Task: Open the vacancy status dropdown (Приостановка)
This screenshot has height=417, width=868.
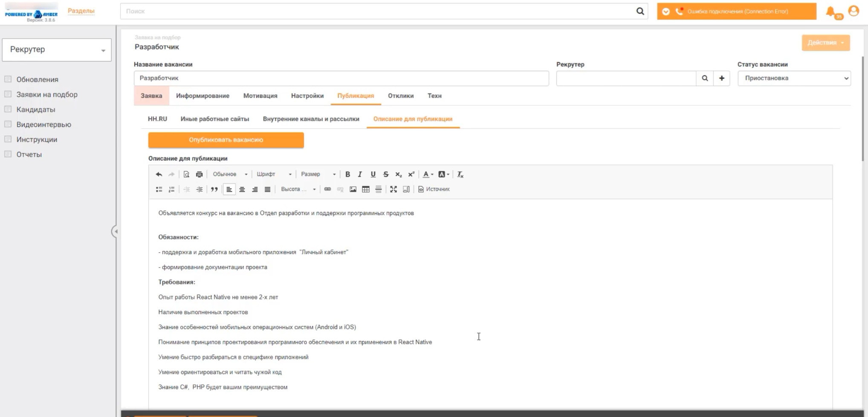Action: 794,78
